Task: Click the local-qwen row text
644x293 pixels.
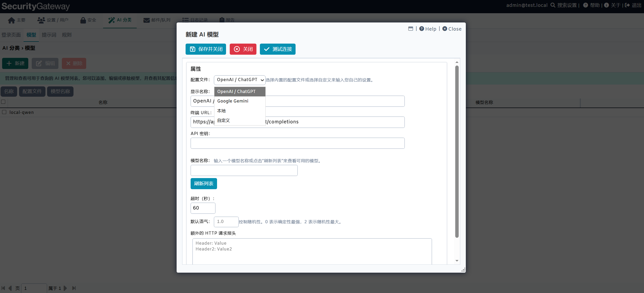Action: [x=21, y=112]
